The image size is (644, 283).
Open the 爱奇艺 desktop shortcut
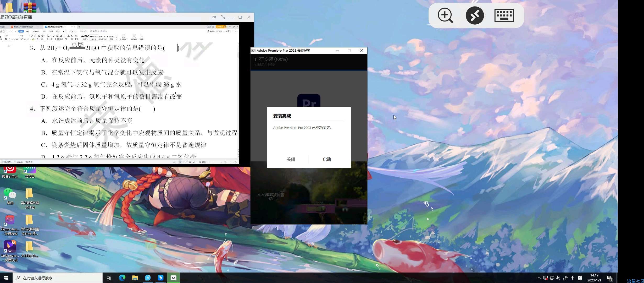[x=30, y=172]
